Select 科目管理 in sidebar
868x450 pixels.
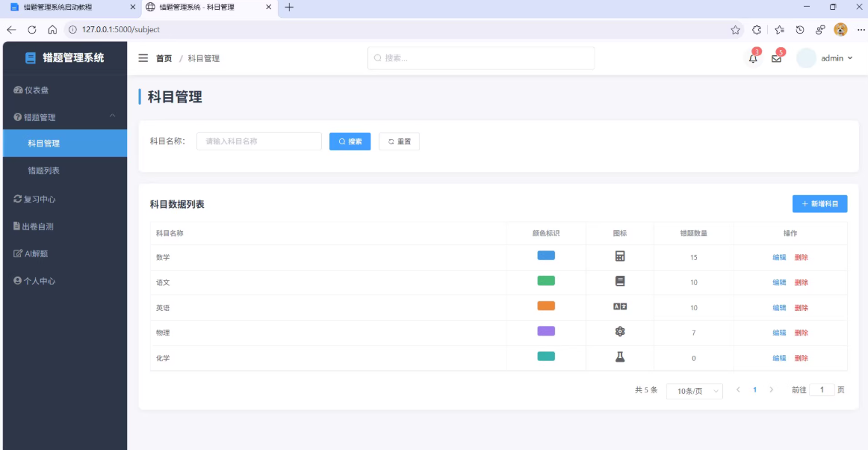coord(65,143)
